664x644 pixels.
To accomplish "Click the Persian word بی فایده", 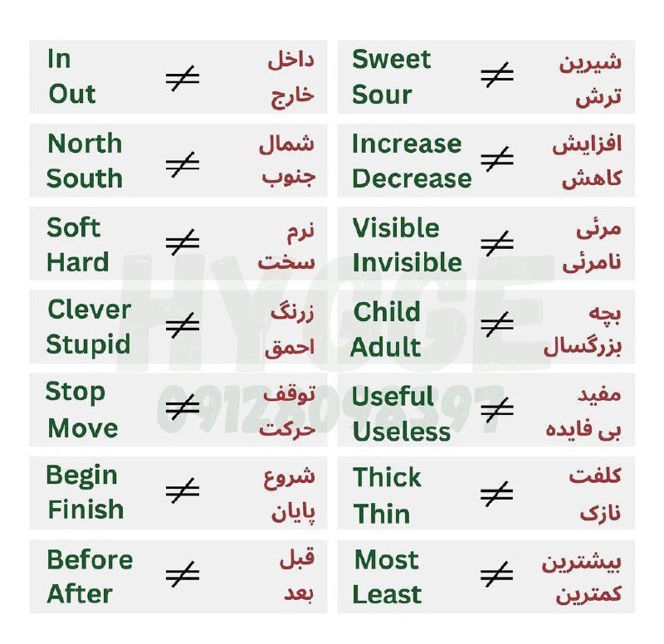I will [x=583, y=430].
